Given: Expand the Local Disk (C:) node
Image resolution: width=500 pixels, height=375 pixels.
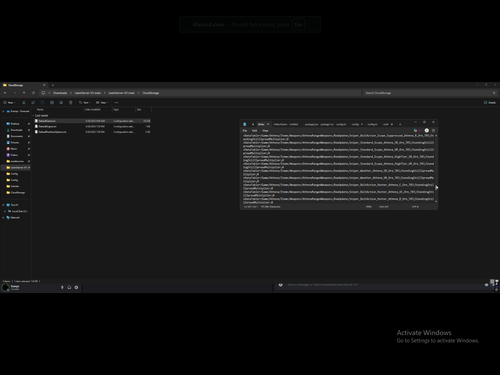Looking at the screenshot, I should 5,211.
